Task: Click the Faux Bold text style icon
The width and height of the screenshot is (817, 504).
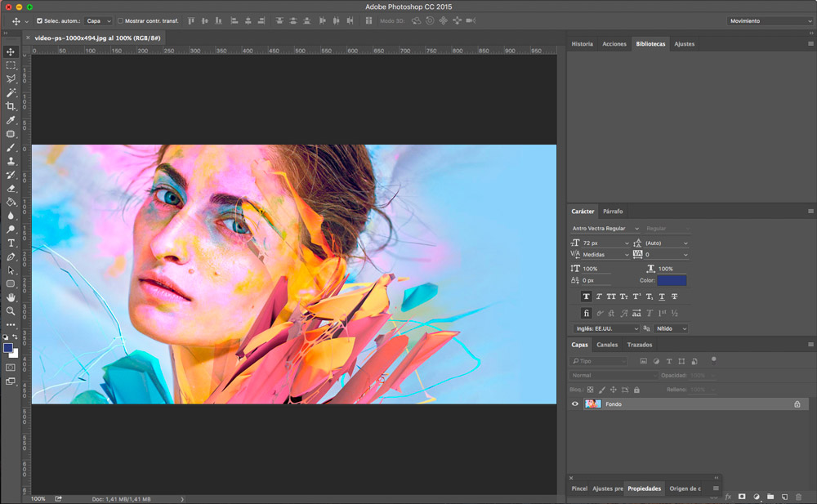Action: [587, 297]
